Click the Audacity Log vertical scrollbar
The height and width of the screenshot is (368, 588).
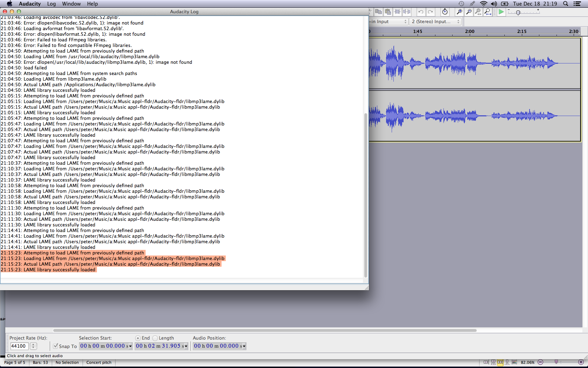coord(366,195)
